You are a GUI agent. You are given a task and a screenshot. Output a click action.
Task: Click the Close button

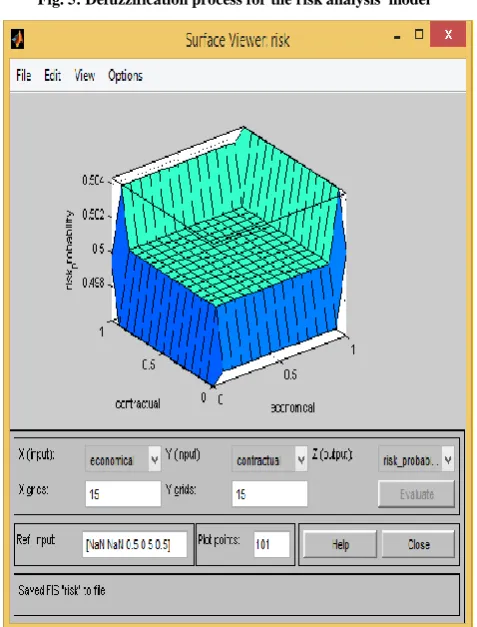pos(418,544)
